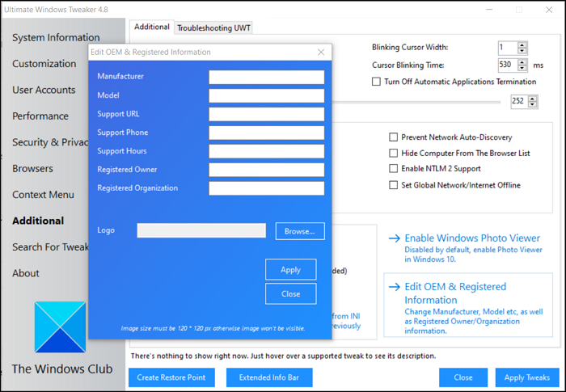
Task: Open the Extended Info Bar
Action: (269, 377)
